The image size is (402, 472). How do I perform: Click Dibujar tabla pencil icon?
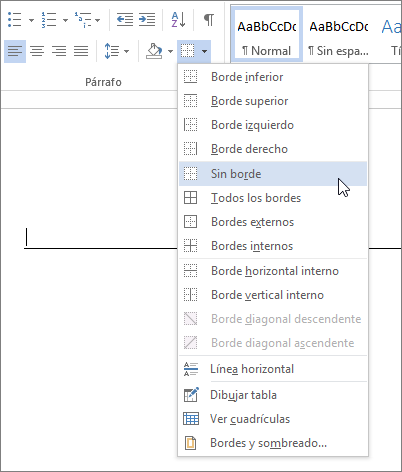point(191,395)
